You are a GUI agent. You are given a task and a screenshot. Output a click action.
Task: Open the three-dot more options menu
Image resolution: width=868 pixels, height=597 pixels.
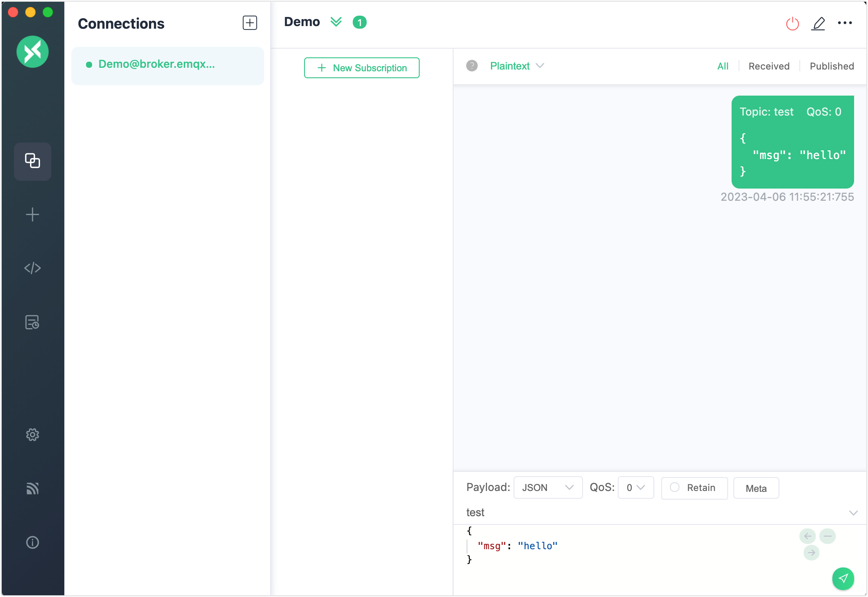[x=845, y=23]
